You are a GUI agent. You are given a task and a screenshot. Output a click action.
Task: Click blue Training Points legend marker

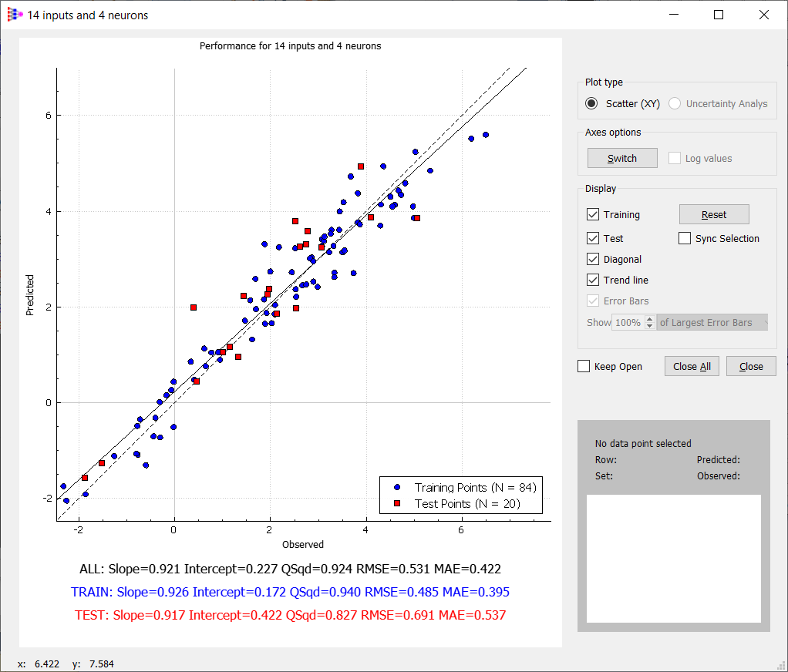pos(397,487)
